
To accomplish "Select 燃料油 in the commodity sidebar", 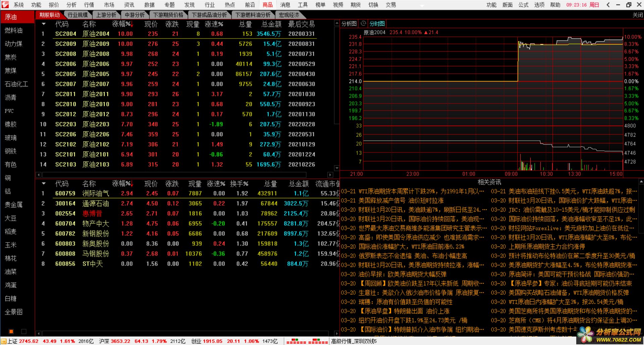I will 13,30.
